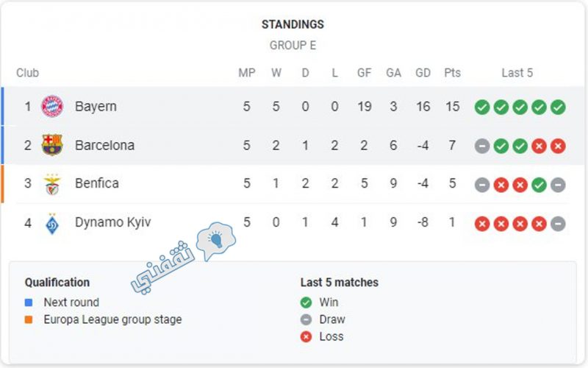588x368 pixels.
Task: Click the Dynamo Kyiv club crest
Action: point(52,224)
